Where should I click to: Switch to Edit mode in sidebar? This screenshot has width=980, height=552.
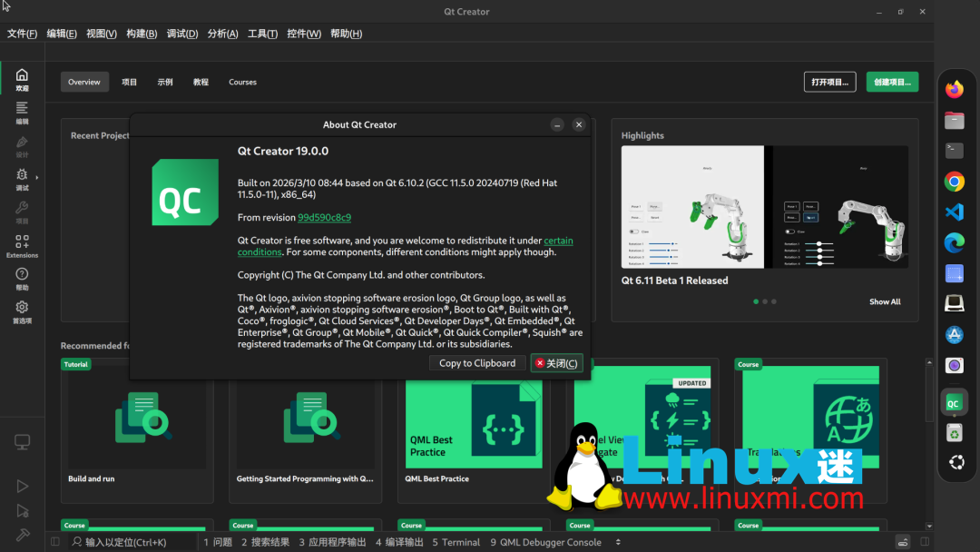click(x=22, y=113)
